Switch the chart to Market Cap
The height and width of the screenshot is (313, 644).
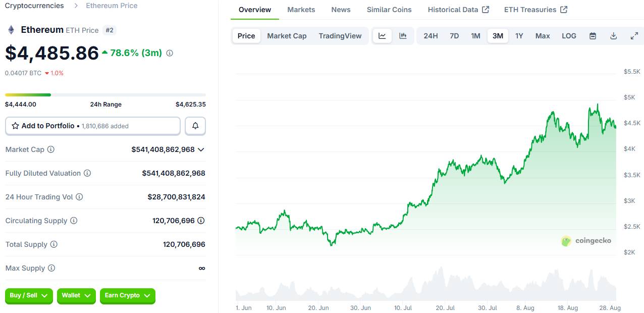tap(287, 36)
